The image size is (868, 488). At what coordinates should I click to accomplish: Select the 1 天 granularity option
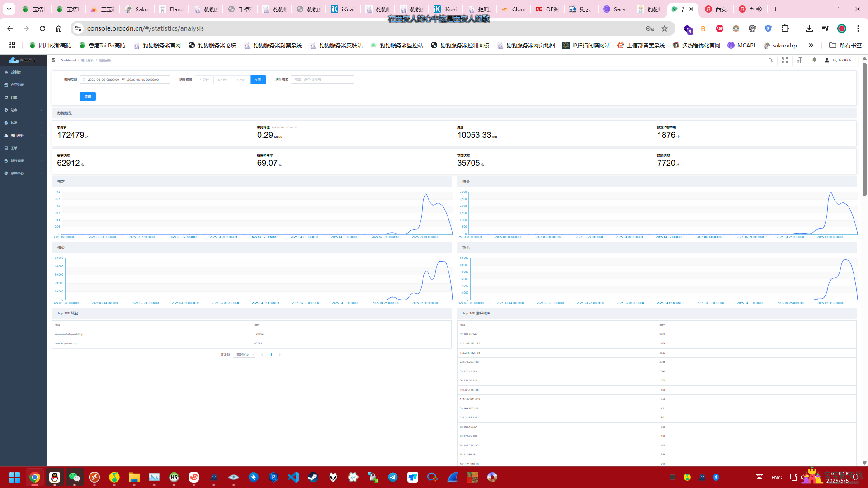(x=258, y=80)
